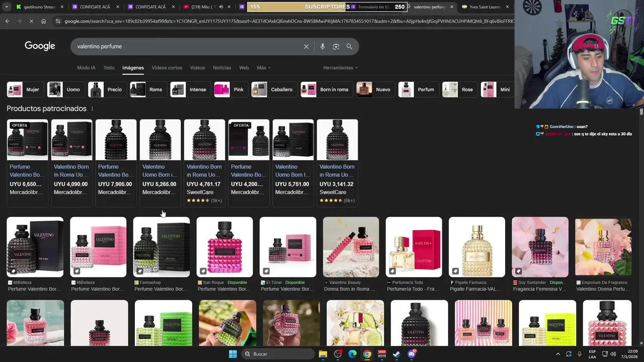This screenshot has width=644, height=362.
Task: Open Steam from taskbar
Action: click(397, 354)
